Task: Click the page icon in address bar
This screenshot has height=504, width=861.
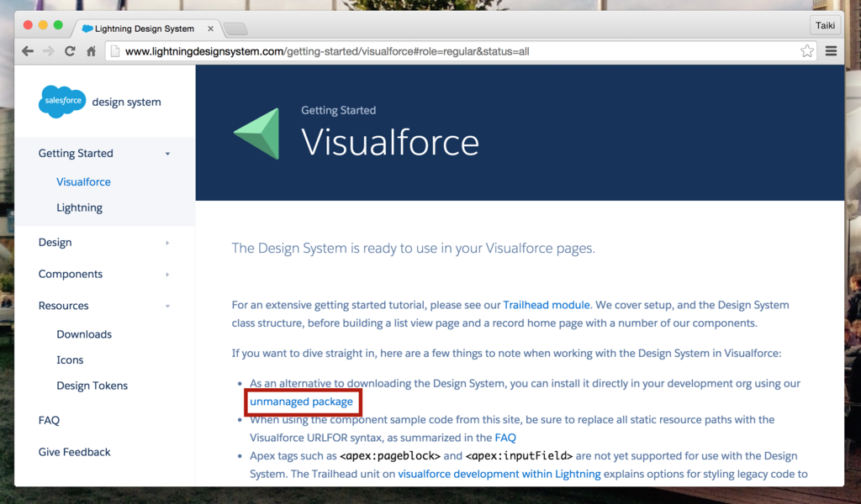Action: coord(114,51)
